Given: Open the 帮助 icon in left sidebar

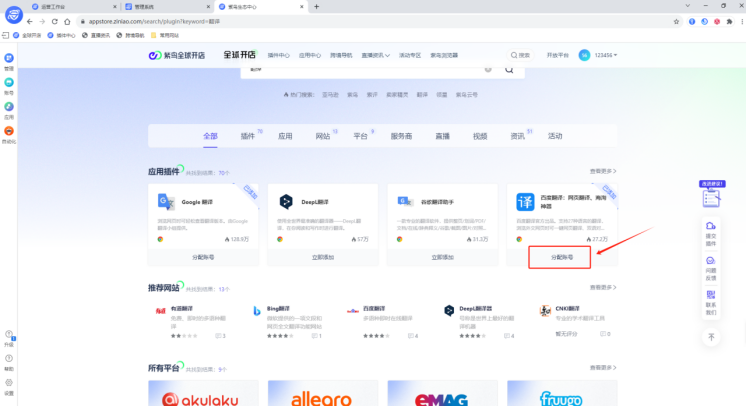Looking at the screenshot, I should (9, 358).
